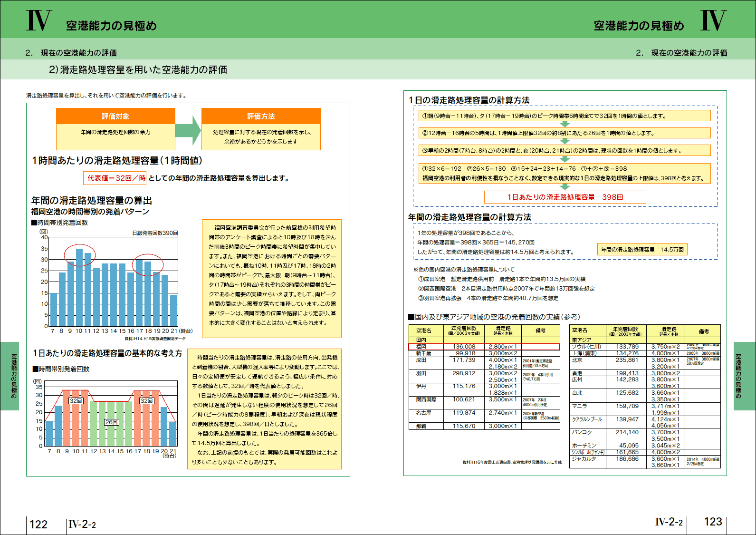Click the value 134,276 for 上海(浦東)
Screen dimensions: 756x535
point(627,353)
